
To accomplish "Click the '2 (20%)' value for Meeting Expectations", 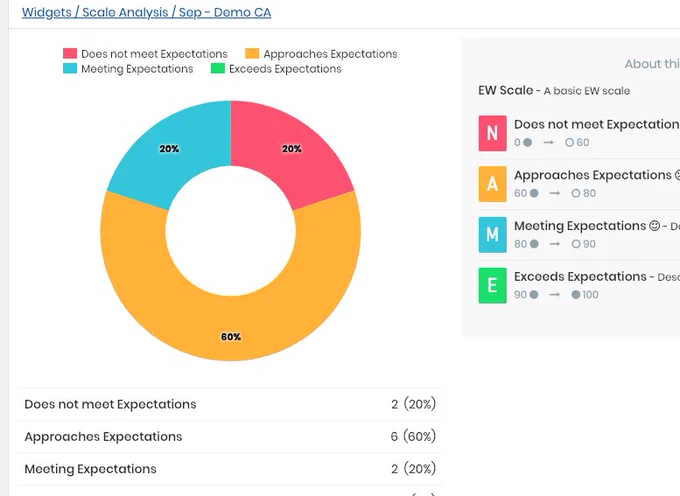I will [x=413, y=469].
